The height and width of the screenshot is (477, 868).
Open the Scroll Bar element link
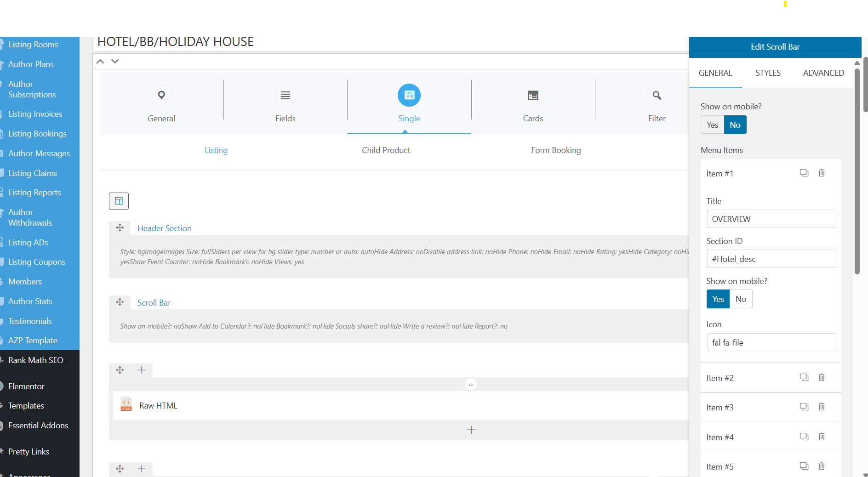tap(154, 303)
